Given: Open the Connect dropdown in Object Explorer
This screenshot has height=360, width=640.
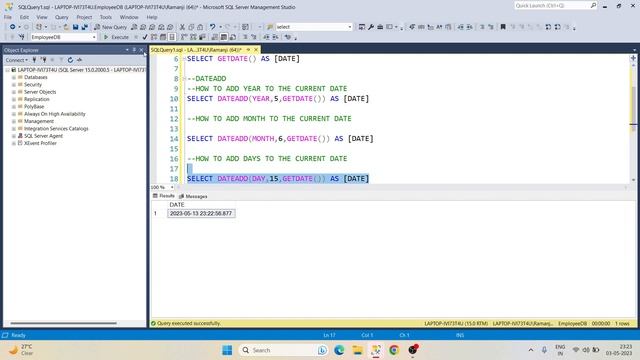Looking at the screenshot, I should pos(17,60).
